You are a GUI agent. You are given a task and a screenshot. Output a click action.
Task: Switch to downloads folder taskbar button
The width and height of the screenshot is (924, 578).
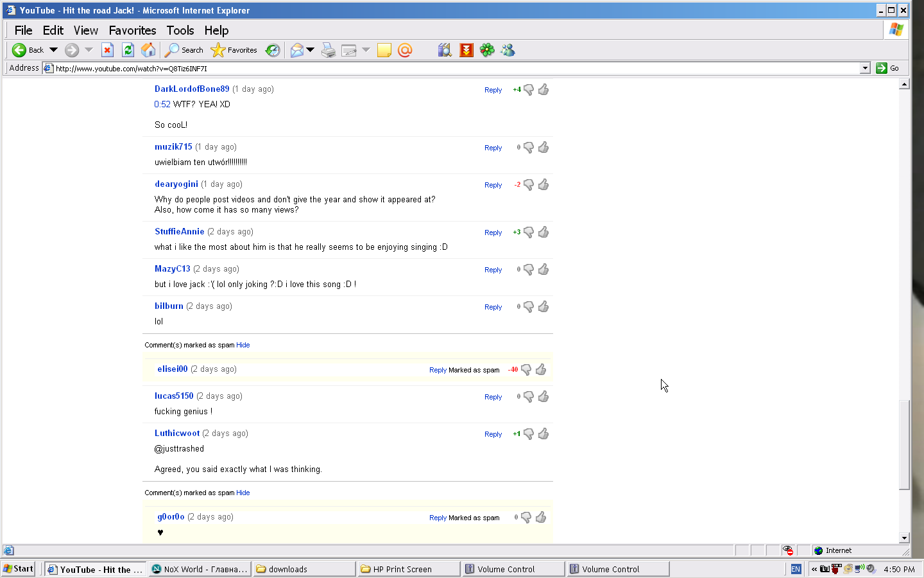[x=304, y=569]
